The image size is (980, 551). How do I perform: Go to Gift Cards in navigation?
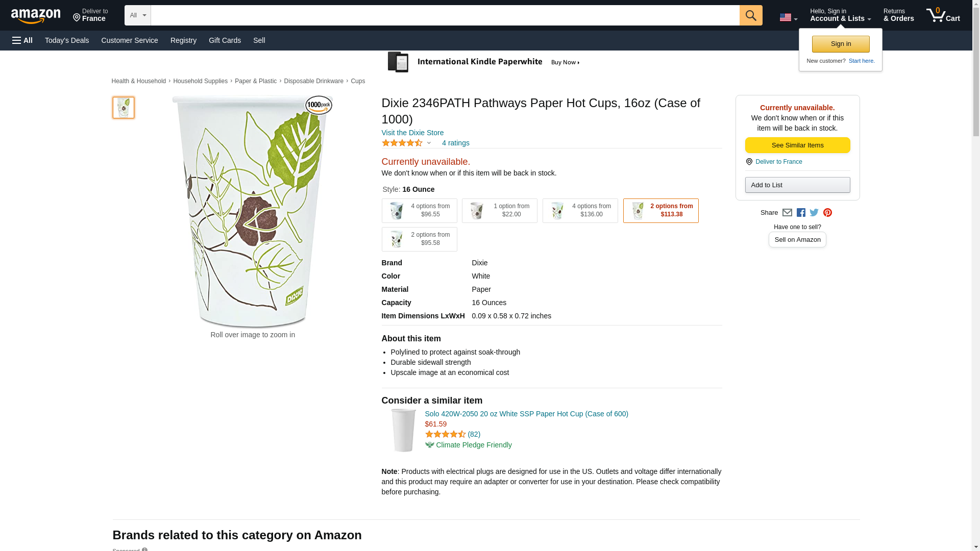(x=225, y=40)
